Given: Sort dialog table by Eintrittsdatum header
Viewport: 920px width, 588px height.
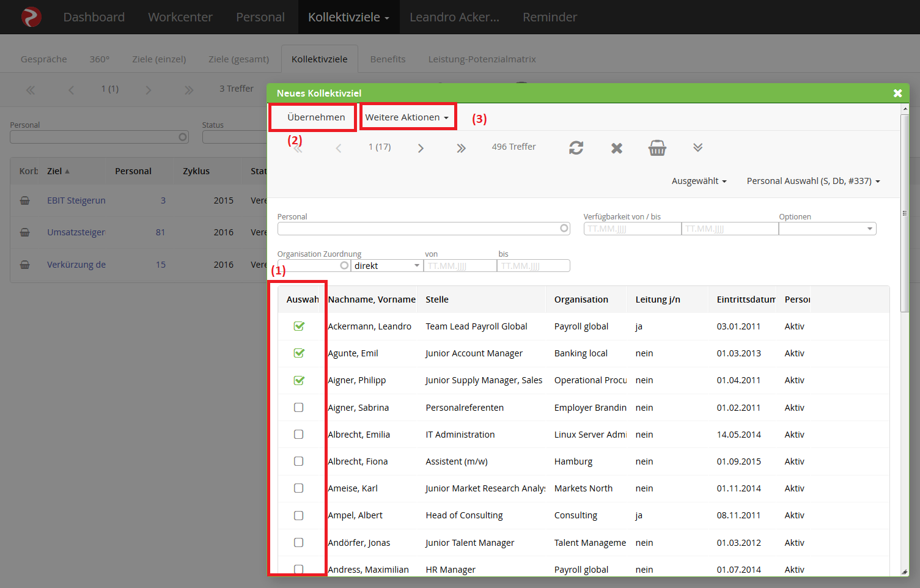Looking at the screenshot, I should click(746, 300).
